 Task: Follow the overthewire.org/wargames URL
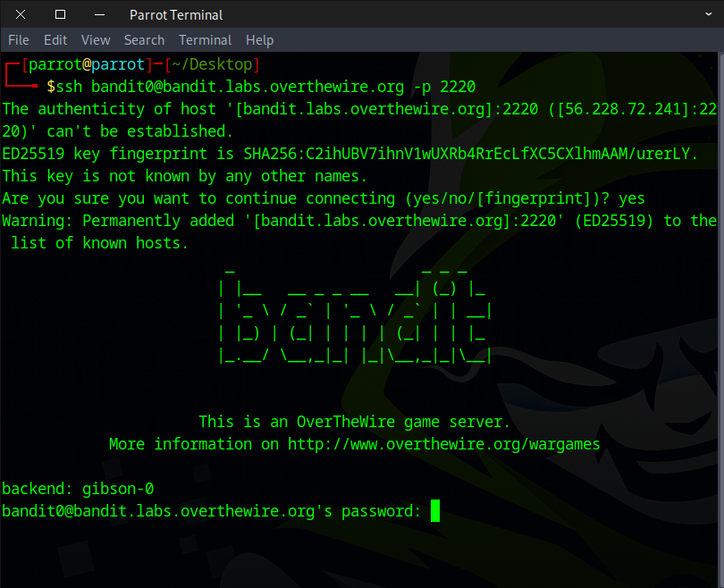(x=443, y=444)
